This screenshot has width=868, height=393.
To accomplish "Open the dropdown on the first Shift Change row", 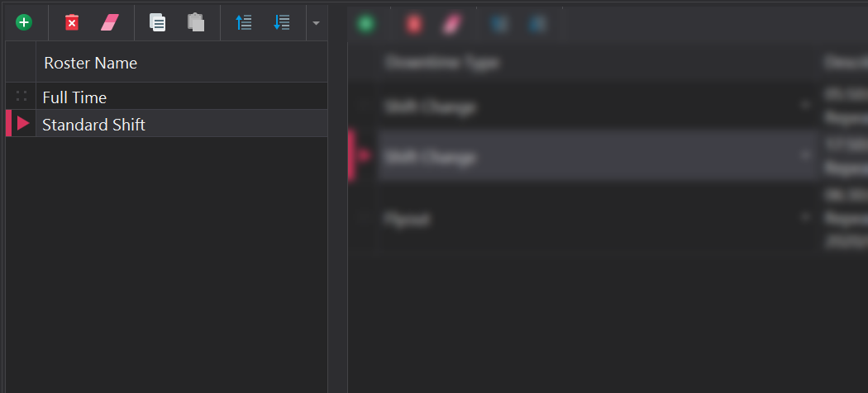I will click(805, 106).
